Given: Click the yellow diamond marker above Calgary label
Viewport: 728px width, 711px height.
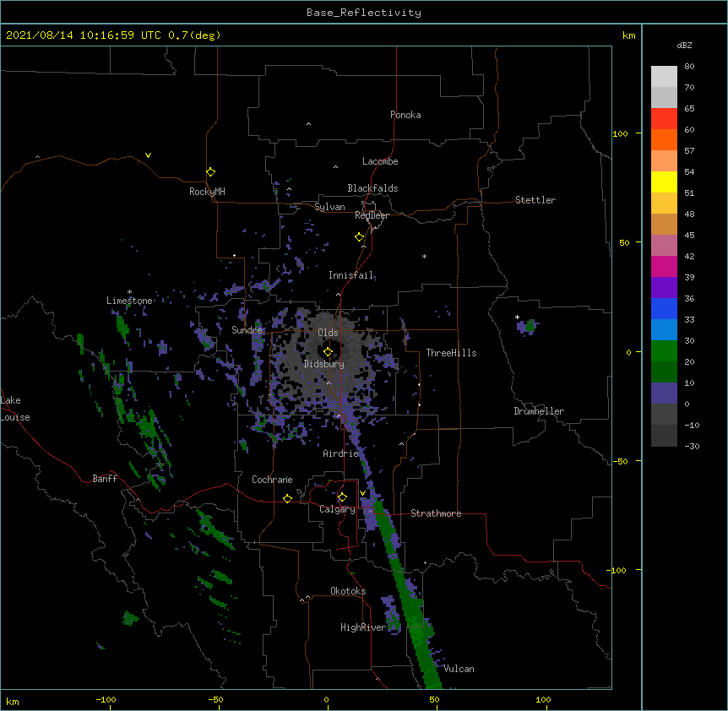Looking at the screenshot, I should point(342,497).
